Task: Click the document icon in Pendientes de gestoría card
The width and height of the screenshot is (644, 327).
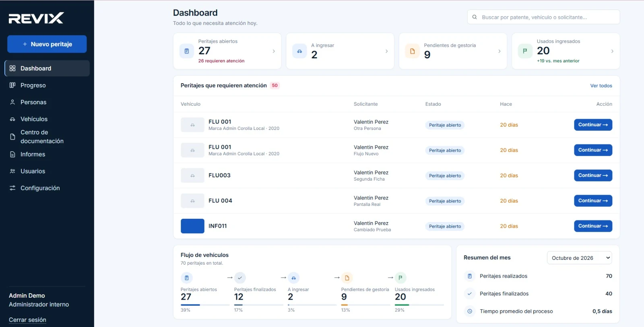Action: pyautogui.click(x=412, y=51)
